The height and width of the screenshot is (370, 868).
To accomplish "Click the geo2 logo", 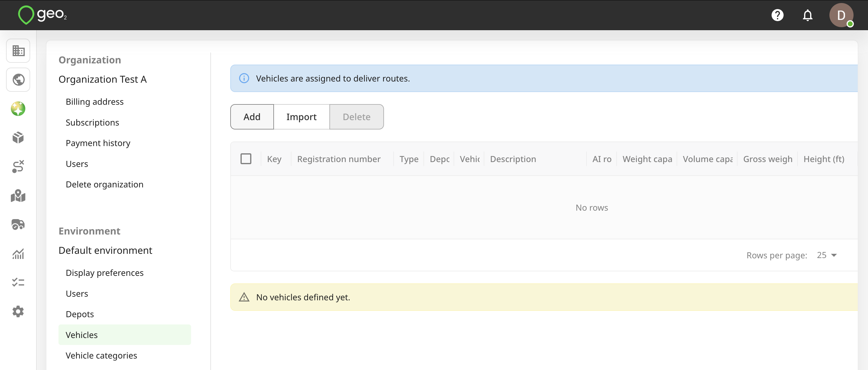I will tap(42, 15).
